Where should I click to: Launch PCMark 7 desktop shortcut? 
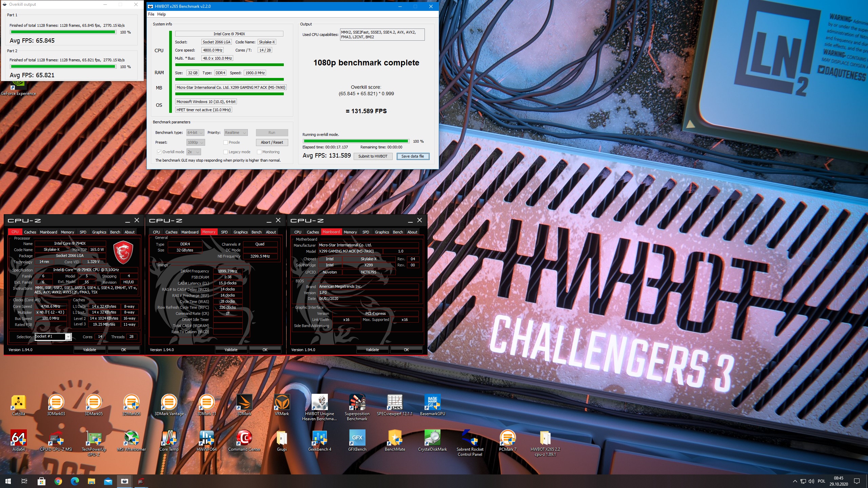tap(508, 441)
